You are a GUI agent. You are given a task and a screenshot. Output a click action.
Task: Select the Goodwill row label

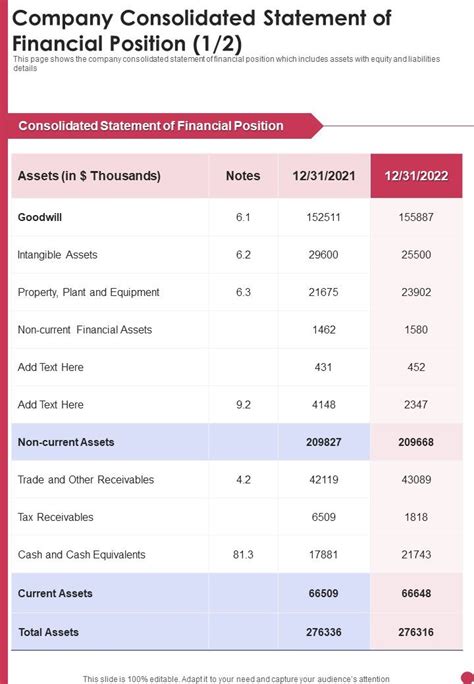[x=40, y=217]
